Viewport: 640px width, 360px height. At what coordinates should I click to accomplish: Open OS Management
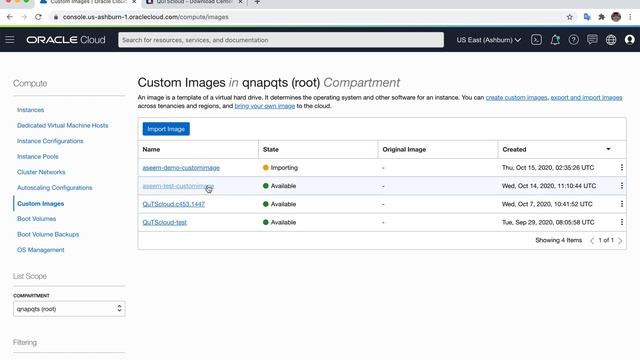[x=40, y=250]
